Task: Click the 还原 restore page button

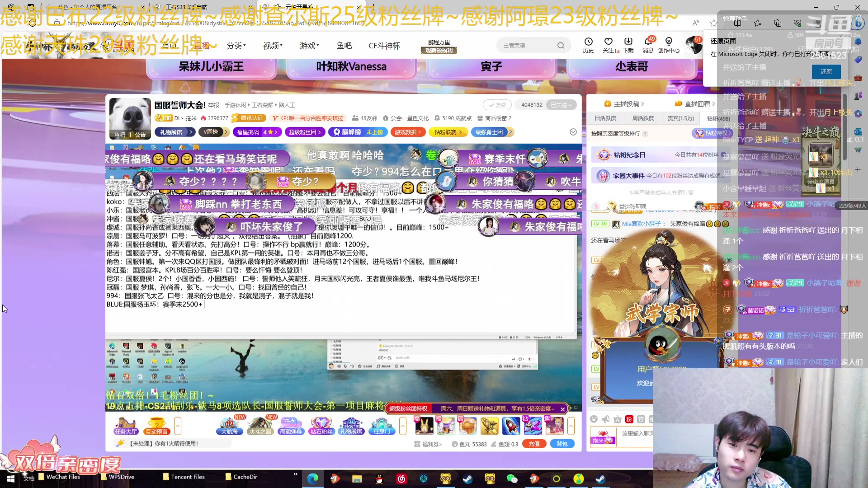Action: point(826,71)
